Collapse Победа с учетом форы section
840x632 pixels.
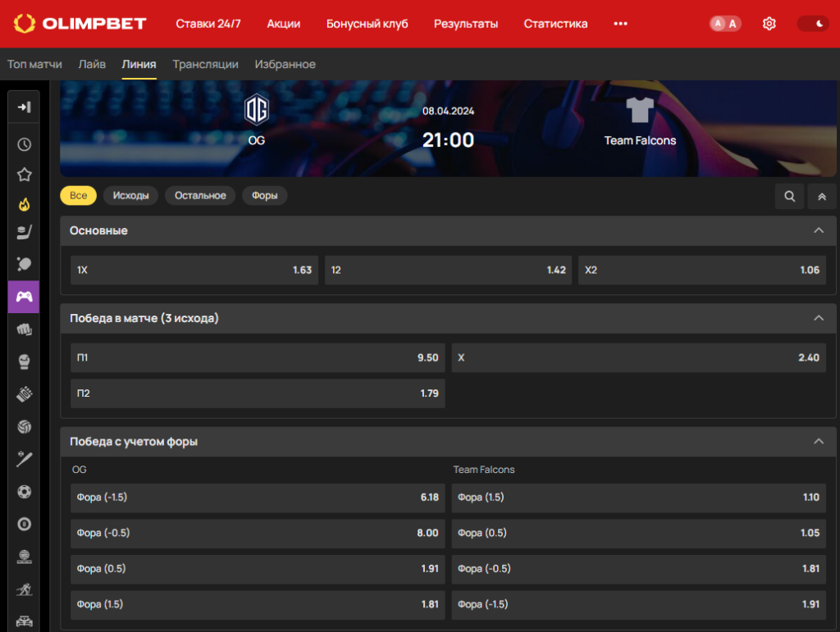point(819,442)
